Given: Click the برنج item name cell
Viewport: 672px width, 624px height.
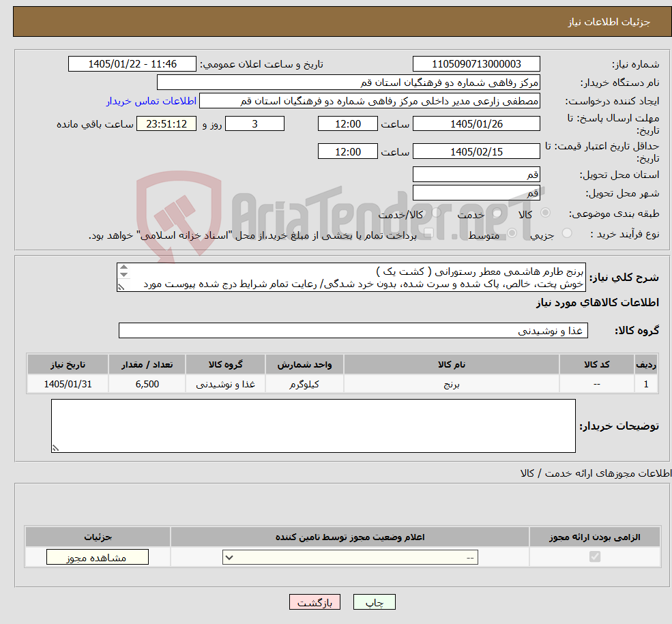Looking at the screenshot, I should (451, 384).
